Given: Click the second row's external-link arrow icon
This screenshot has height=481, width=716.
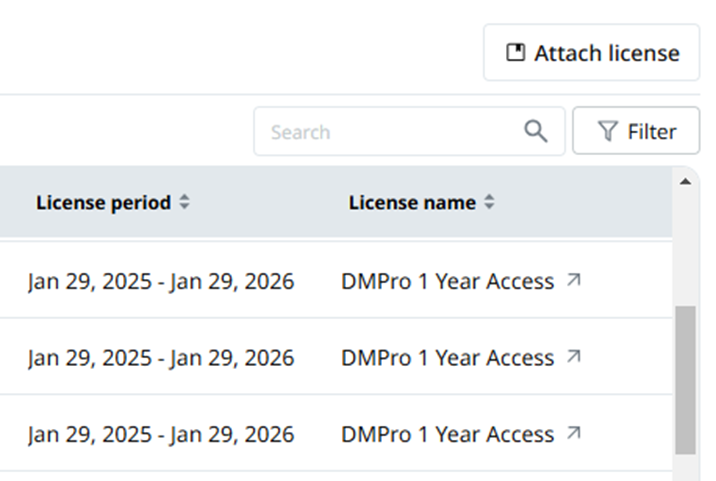Looking at the screenshot, I should (574, 356).
